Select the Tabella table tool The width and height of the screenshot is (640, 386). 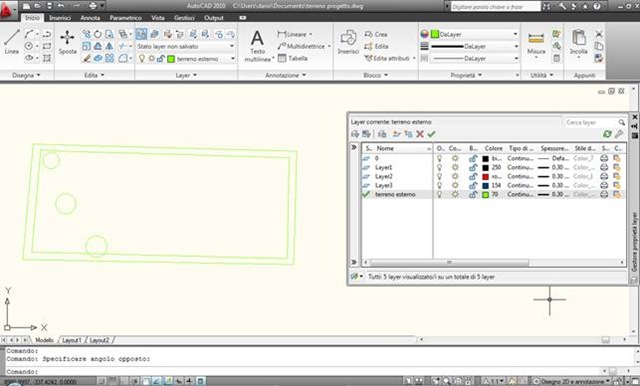coord(293,58)
